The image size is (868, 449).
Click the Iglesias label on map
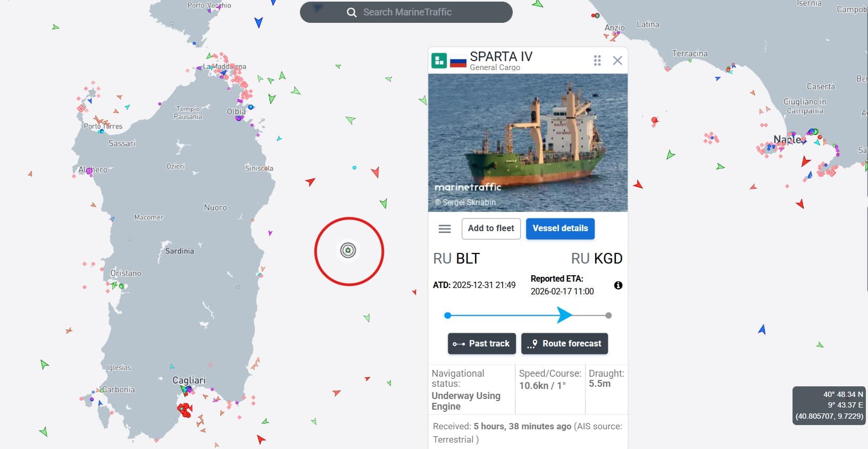119,368
